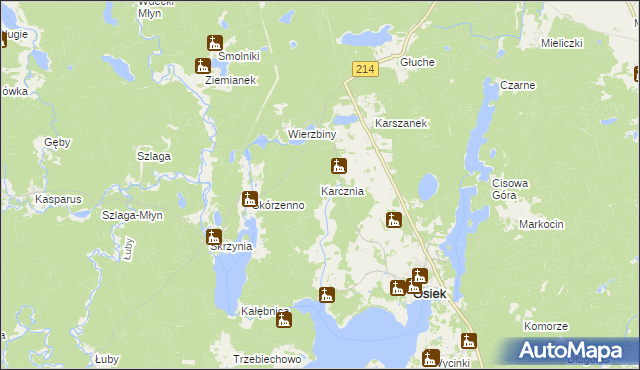
Task: Select the Trzebiechowo place label
Action: tap(267, 359)
